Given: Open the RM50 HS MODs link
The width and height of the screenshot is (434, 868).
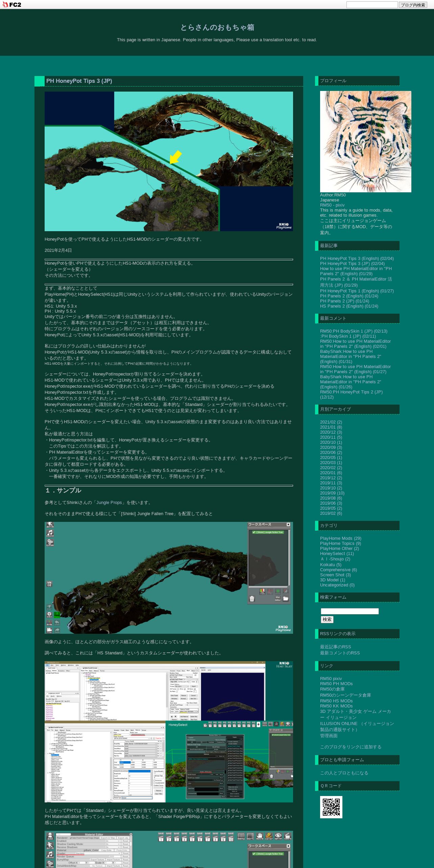Looking at the screenshot, I should tap(336, 701).
